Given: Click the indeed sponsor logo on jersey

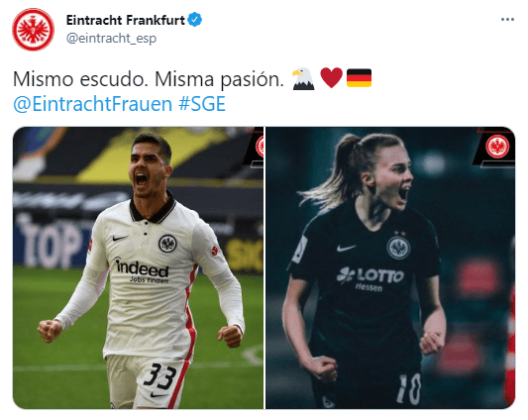Looking at the screenshot, I should point(142,270).
